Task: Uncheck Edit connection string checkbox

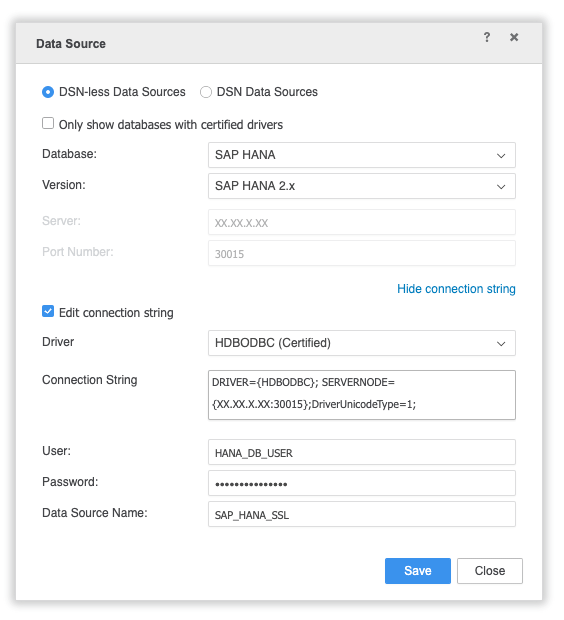Action: click(x=48, y=312)
